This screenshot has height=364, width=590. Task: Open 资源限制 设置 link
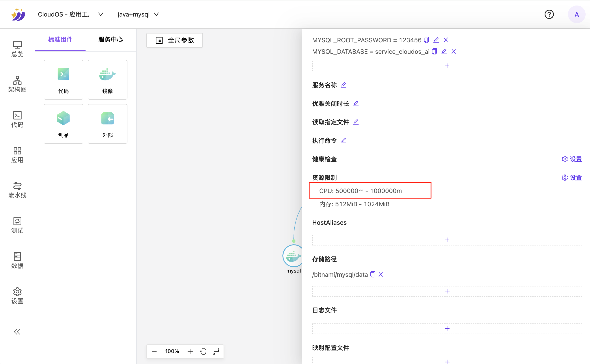(x=572, y=178)
